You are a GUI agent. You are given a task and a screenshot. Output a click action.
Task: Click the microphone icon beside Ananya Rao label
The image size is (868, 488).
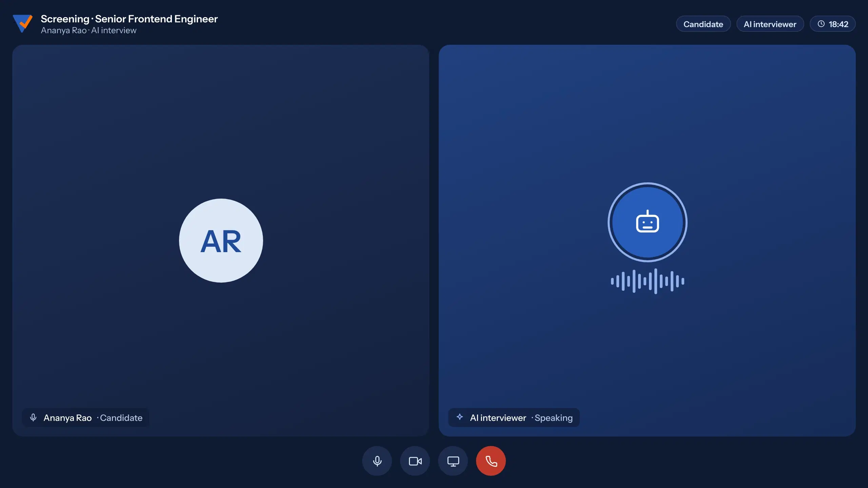33,418
